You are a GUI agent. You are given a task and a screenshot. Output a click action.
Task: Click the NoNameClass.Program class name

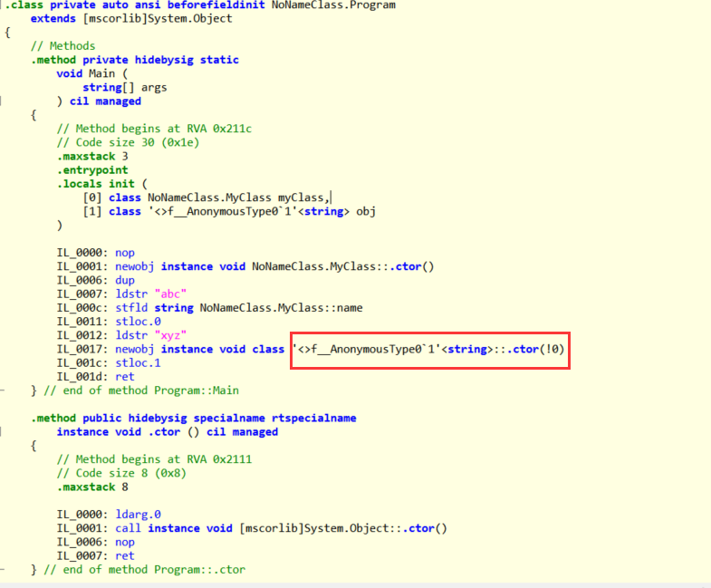333,5
